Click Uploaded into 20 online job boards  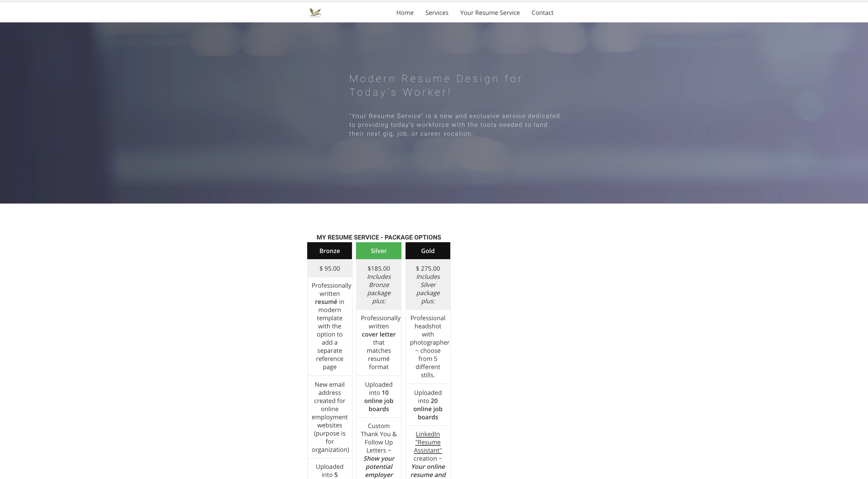click(x=428, y=405)
